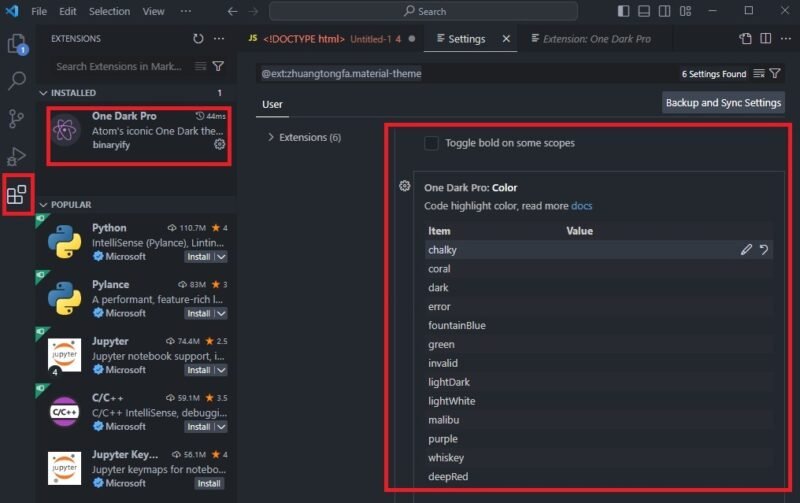Select the fountainBlue color row
The image size is (800, 503).
(x=598, y=325)
